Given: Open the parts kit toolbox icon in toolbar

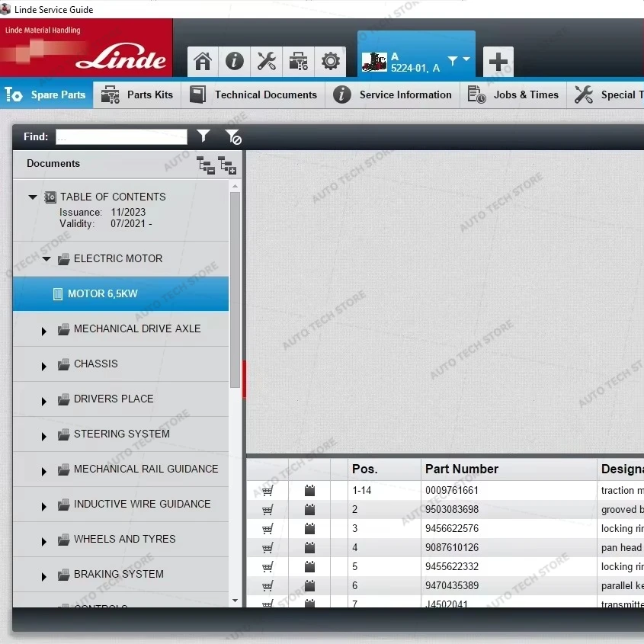Looking at the screenshot, I should pos(299,62).
